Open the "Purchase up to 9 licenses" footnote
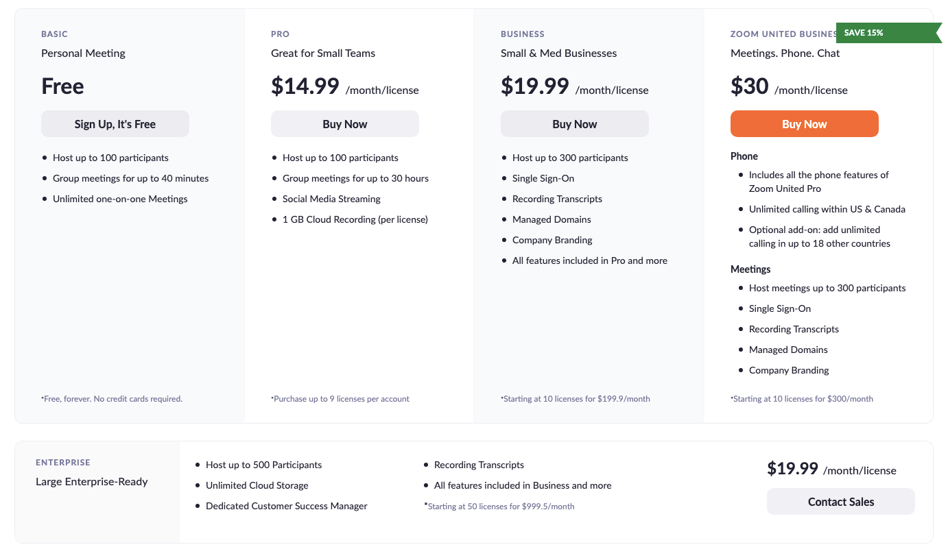 pos(340,399)
